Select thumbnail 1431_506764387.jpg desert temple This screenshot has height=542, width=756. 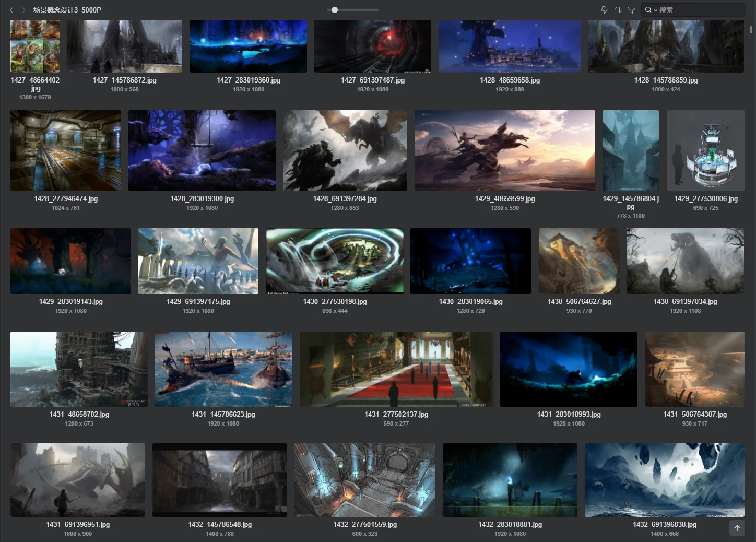coord(695,369)
